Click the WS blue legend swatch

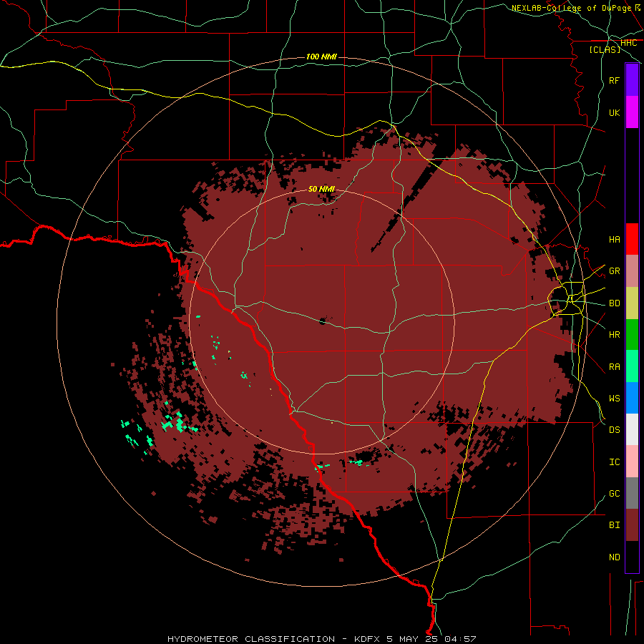coord(632,398)
